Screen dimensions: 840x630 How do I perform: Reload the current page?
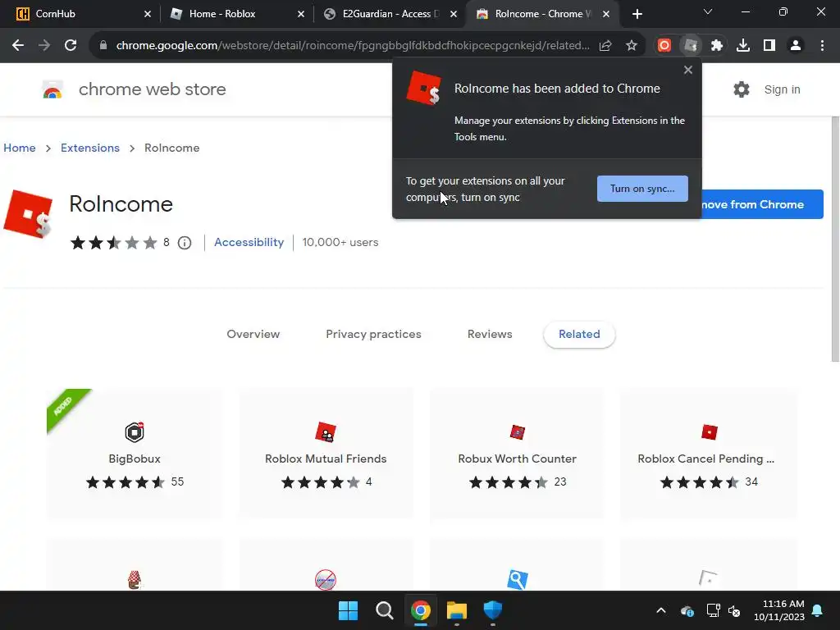click(71, 46)
